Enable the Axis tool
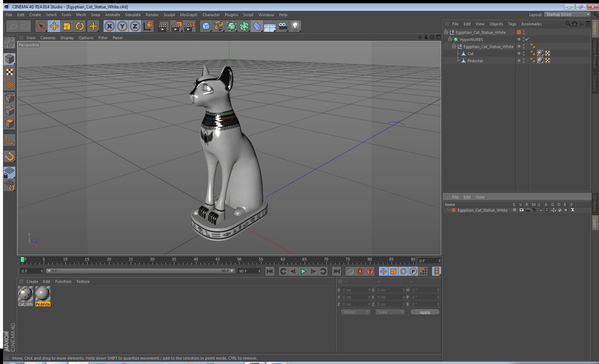Viewport: 599px width, 364px height. click(9, 140)
